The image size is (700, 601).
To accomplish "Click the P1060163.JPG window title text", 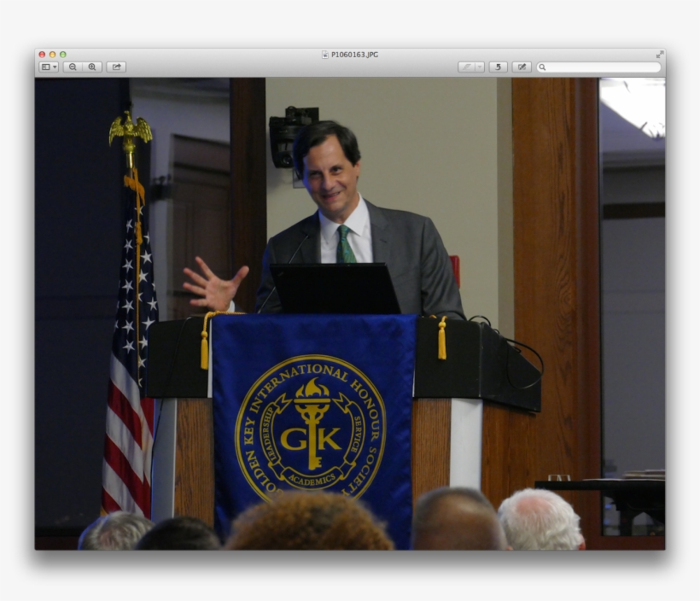I will (x=354, y=54).
